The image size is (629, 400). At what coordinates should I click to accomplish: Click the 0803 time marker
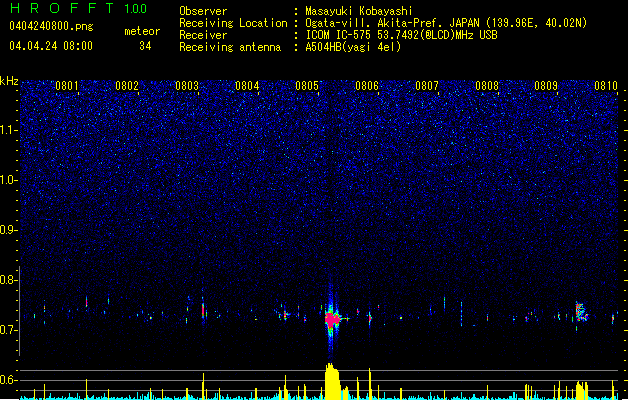[187, 86]
